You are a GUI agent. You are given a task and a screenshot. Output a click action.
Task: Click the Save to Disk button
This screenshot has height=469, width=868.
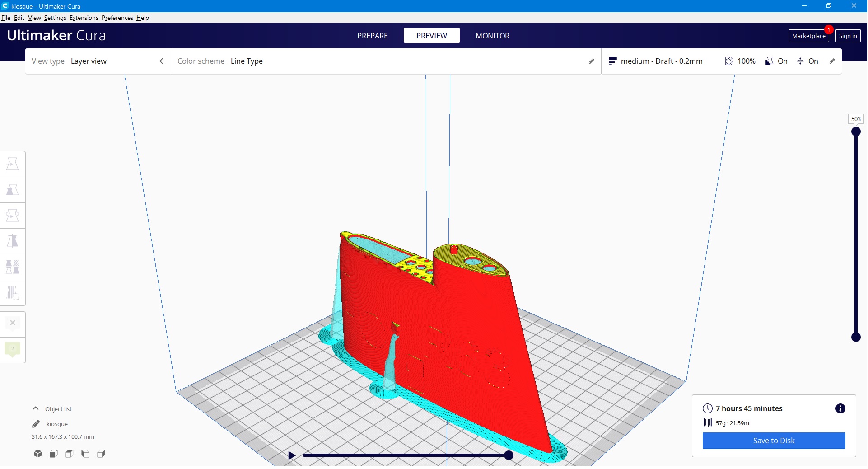click(773, 441)
